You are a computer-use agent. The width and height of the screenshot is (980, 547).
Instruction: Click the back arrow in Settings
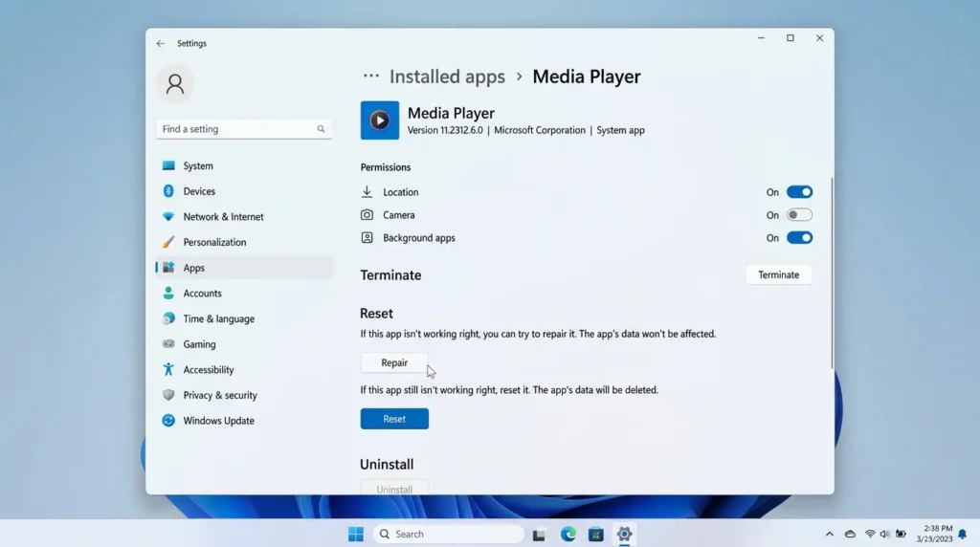coord(161,44)
